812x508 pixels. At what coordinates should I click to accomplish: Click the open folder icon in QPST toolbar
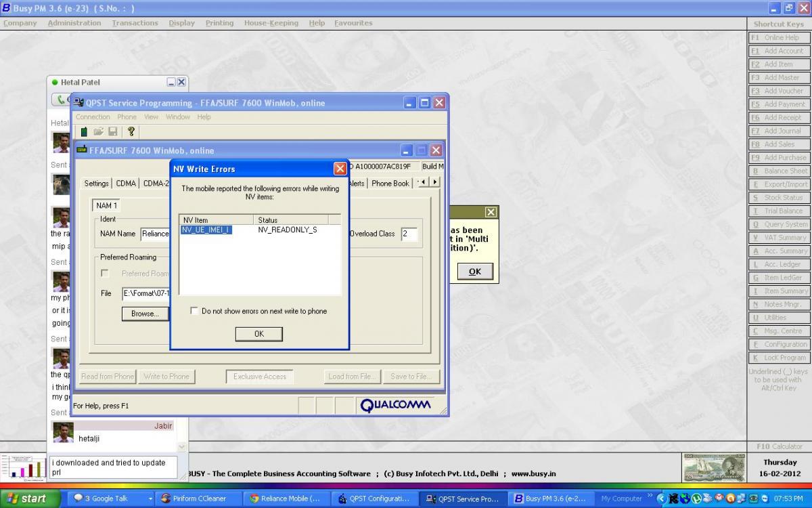pyautogui.click(x=99, y=131)
